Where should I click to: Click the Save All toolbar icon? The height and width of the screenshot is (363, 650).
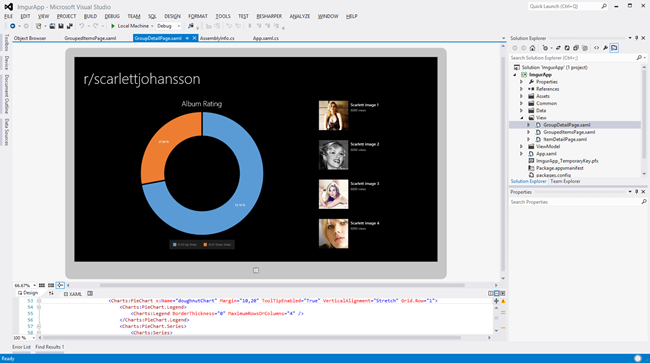click(70, 26)
